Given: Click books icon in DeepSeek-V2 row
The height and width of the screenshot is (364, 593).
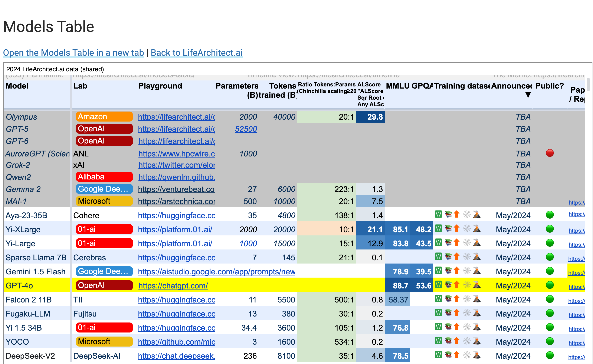Looking at the screenshot, I should click(x=448, y=355).
